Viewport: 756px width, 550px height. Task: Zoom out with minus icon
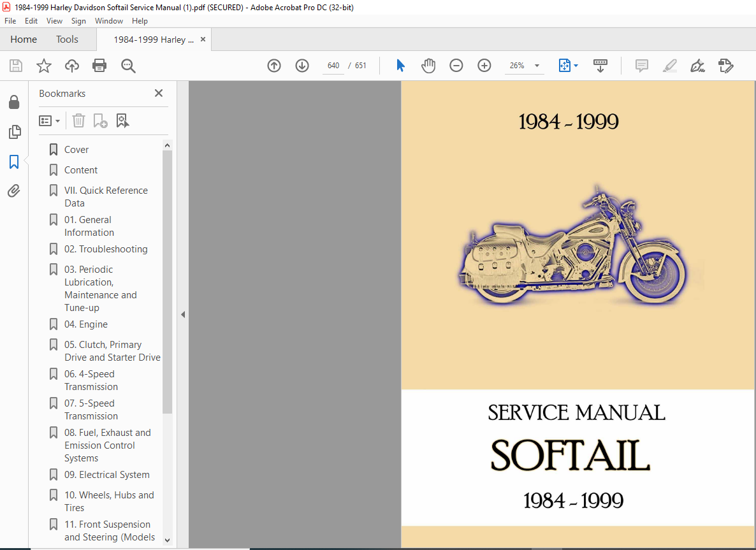click(456, 66)
